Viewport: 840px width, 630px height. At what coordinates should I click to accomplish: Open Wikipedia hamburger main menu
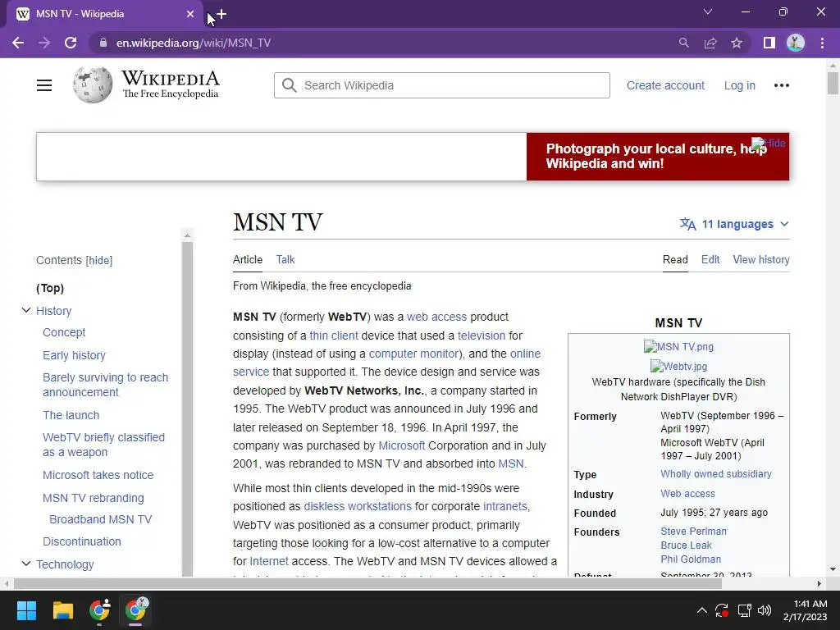point(44,85)
